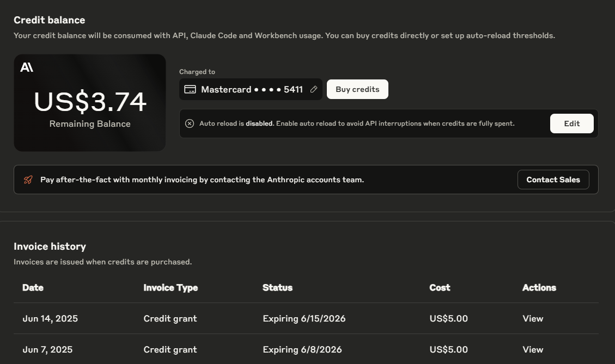
Task: Click the 'Pay after-the-fact' invoicing message
Action: click(x=202, y=180)
